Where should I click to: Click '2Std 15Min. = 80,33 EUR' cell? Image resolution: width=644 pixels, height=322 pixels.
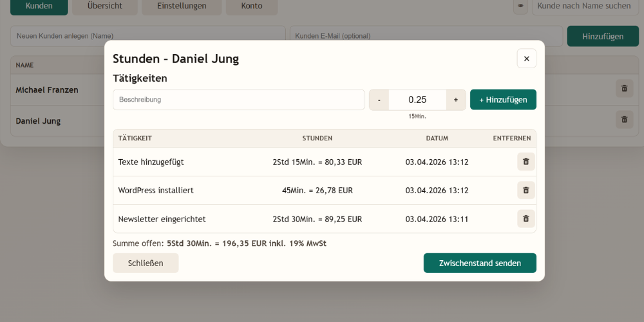click(317, 162)
